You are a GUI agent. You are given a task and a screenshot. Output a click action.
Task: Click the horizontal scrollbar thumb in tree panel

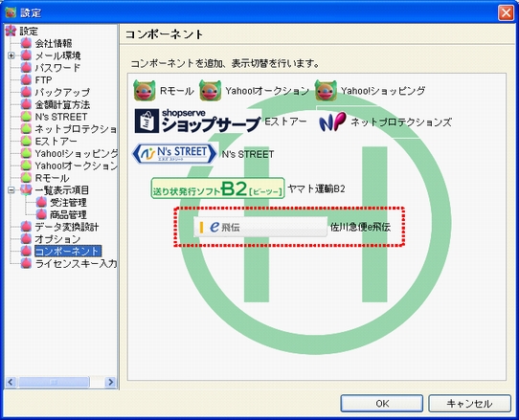pos(54,383)
